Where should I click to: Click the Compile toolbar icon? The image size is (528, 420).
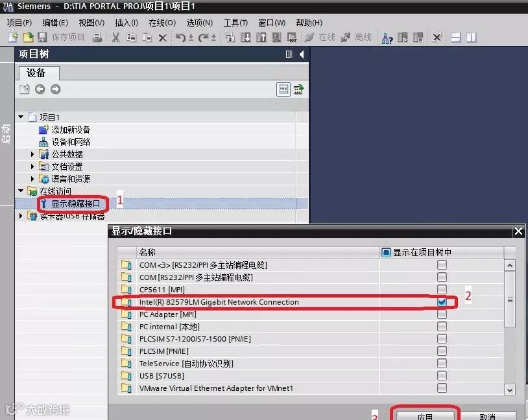230,38
